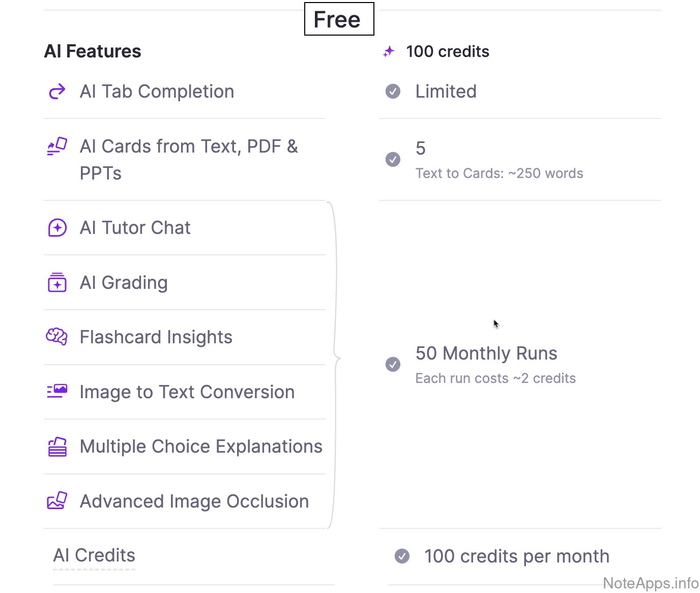This screenshot has height=593, width=700.
Task: Click the Flashcard Insights brain icon
Action: [57, 337]
